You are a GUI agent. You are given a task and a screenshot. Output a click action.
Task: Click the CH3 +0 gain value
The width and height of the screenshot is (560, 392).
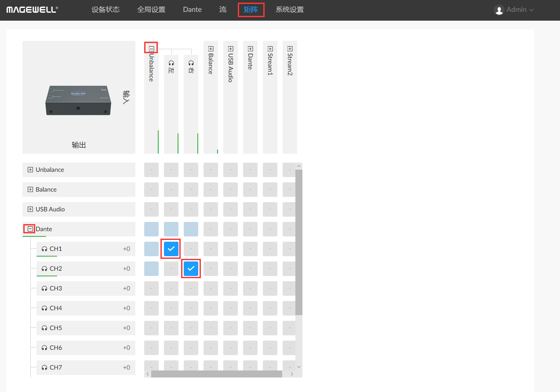tap(126, 288)
